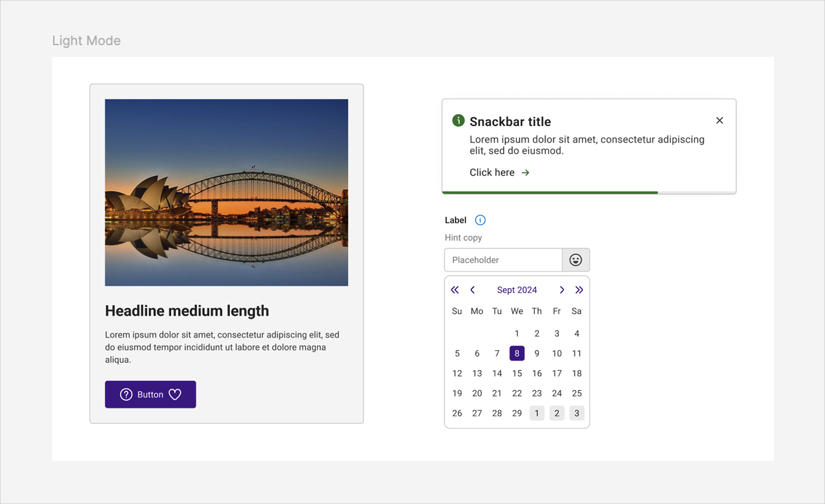Click the Hint copy text
This screenshot has height=504, width=825.
tap(463, 238)
